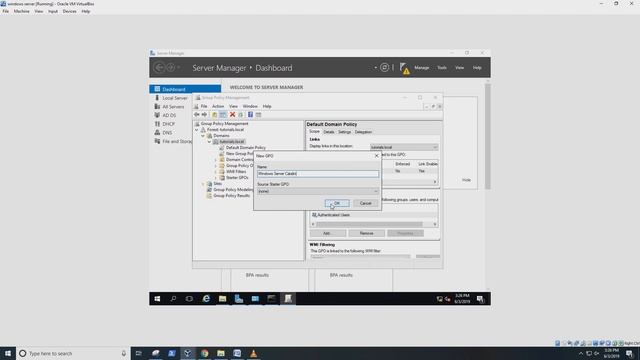Screen dimensions: 640x360
Task: Collapse the Forest tree node
Action: coord(197,130)
